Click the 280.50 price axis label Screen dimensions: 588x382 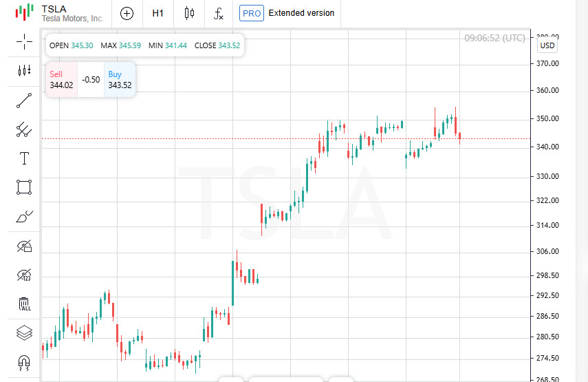click(547, 337)
